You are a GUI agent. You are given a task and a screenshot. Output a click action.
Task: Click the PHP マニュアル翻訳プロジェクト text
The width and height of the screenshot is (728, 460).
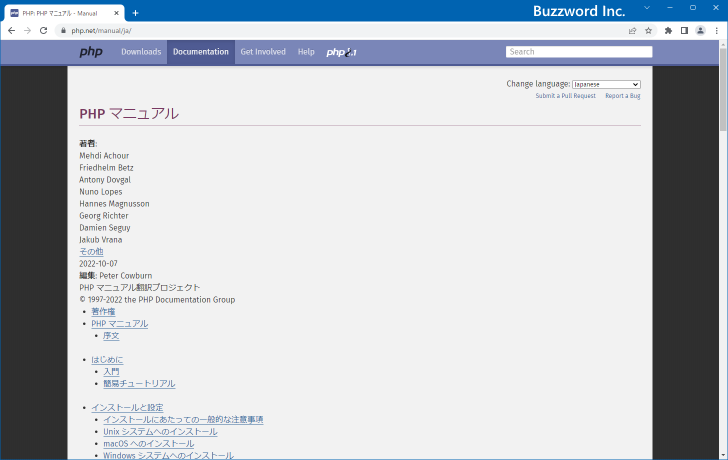pos(139,288)
